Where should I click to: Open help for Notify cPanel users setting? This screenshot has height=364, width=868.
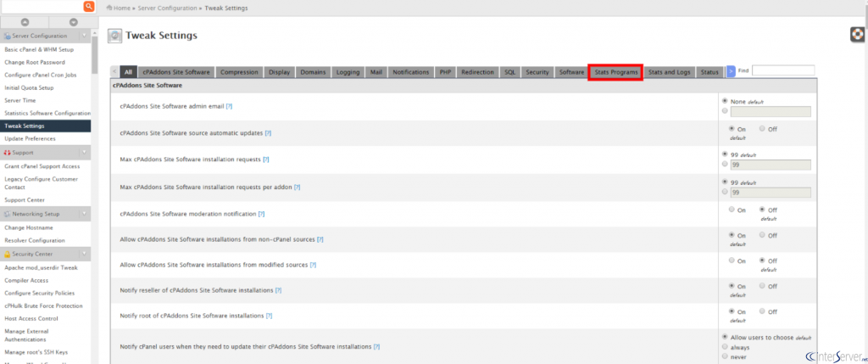[x=376, y=347]
